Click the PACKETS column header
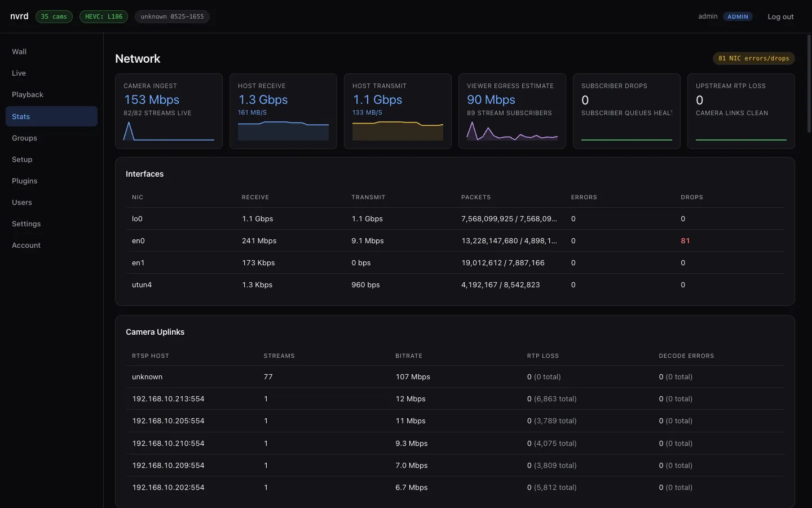The image size is (812, 508). click(x=476, y=197)
